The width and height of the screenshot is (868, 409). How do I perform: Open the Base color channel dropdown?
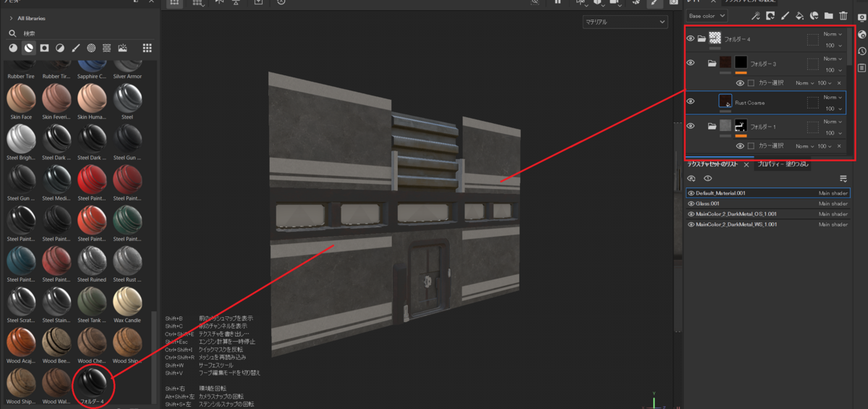coord(706,15)
